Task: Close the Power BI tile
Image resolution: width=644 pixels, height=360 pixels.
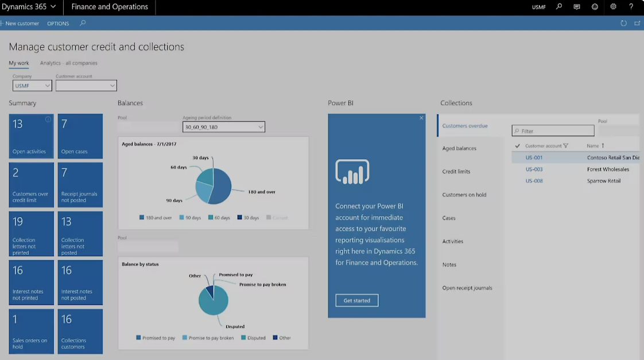Action: 421,118
